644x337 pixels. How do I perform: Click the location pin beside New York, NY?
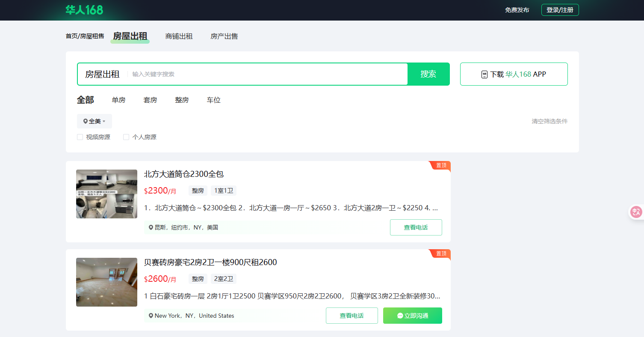[151, 316]
